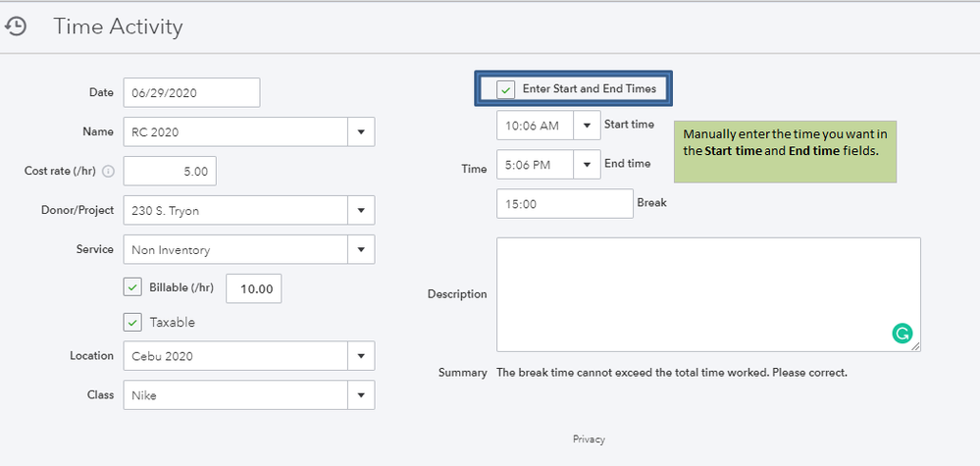Click the Billable rate field showing 10.00
This screenshot has height=466, width=980.
pos(254,288)
